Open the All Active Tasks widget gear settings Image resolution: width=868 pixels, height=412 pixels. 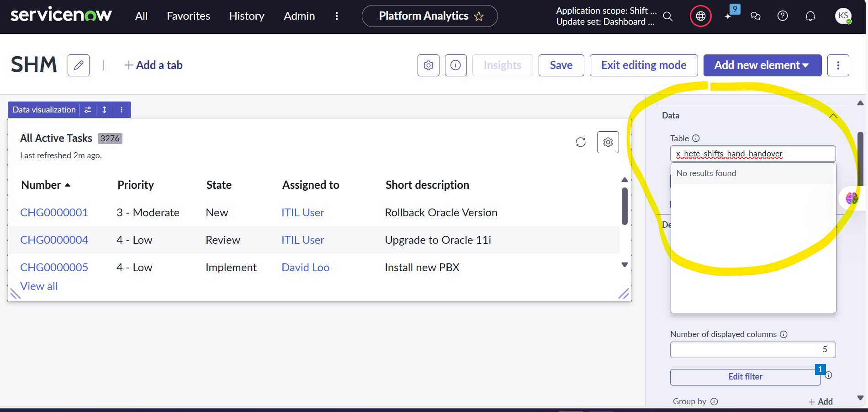pyautogui.click(x=608, y=142)
